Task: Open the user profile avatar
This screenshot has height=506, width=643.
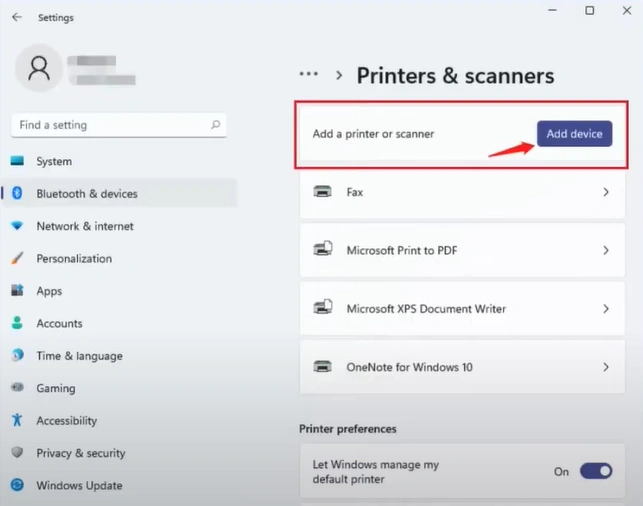Action: click(x=40, y=68)
